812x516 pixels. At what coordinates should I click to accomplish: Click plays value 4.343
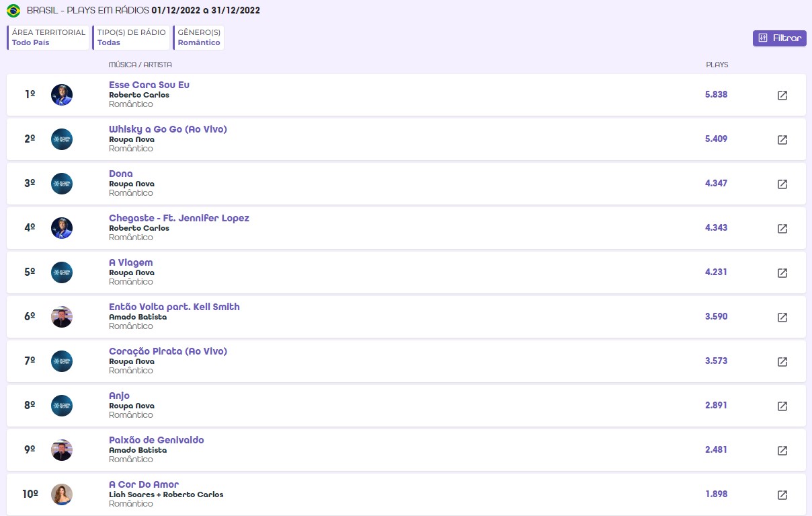click(x=716, y=228)
